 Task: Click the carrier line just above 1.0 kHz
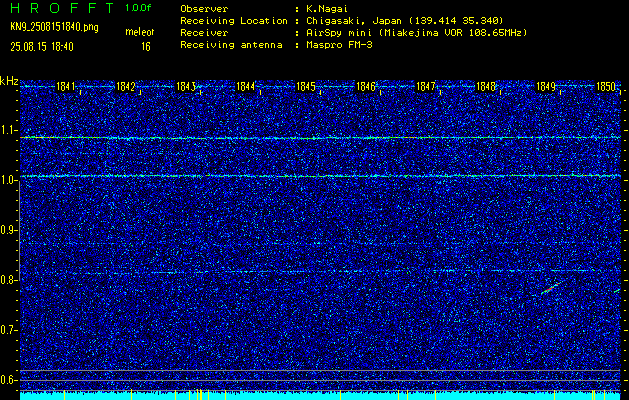[320, 176]
